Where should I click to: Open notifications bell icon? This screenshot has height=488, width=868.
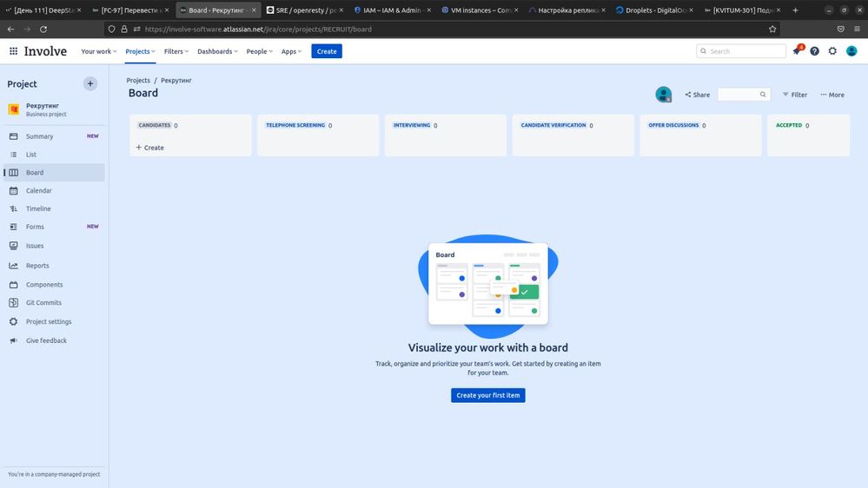pos(797,51)
